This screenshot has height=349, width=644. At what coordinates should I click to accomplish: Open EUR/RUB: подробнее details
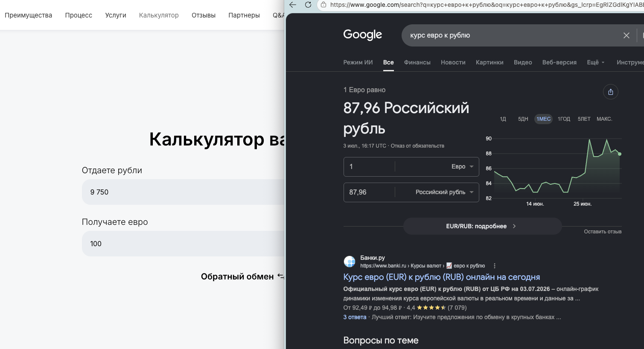482,226
